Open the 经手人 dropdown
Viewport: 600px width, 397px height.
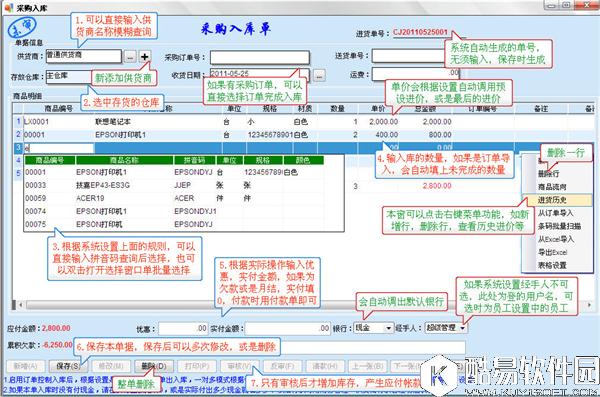(462, 328)
